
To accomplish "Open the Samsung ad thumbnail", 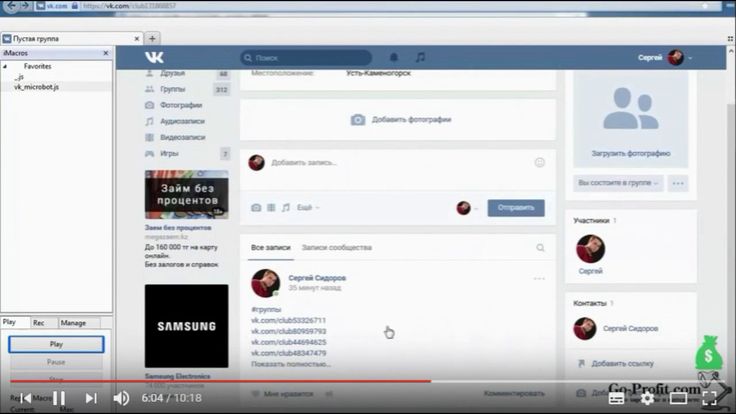I will (x=186, y=326).
